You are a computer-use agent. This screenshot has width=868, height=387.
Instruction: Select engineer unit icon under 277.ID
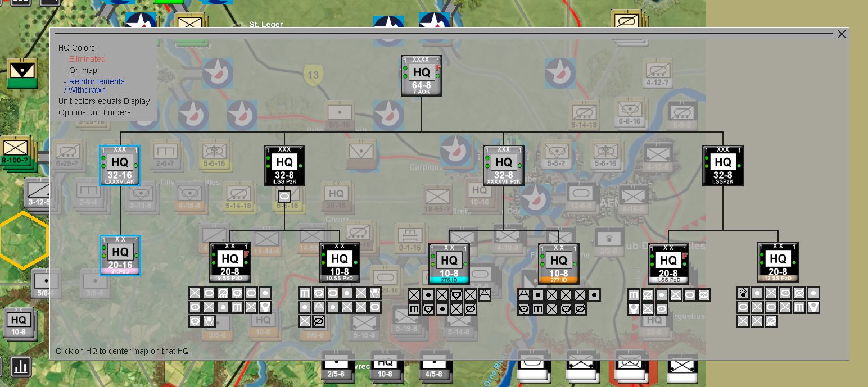point(538,309)
